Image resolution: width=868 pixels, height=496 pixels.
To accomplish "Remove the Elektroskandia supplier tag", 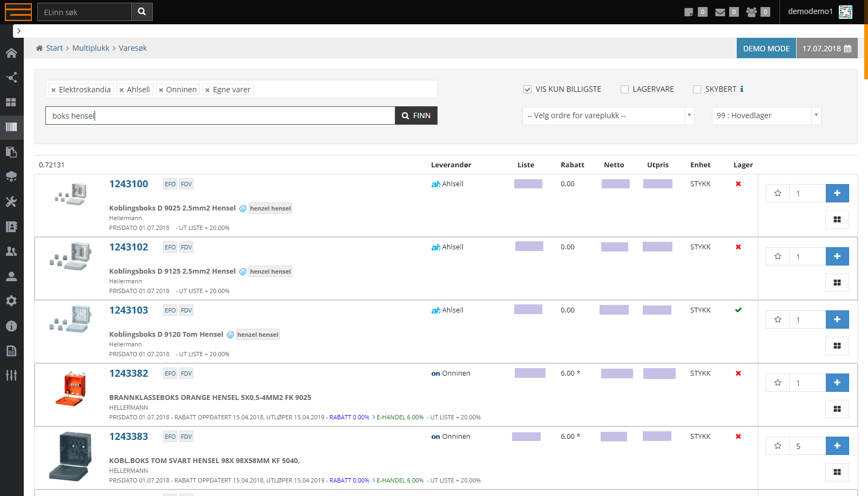I will coord(53,90).
